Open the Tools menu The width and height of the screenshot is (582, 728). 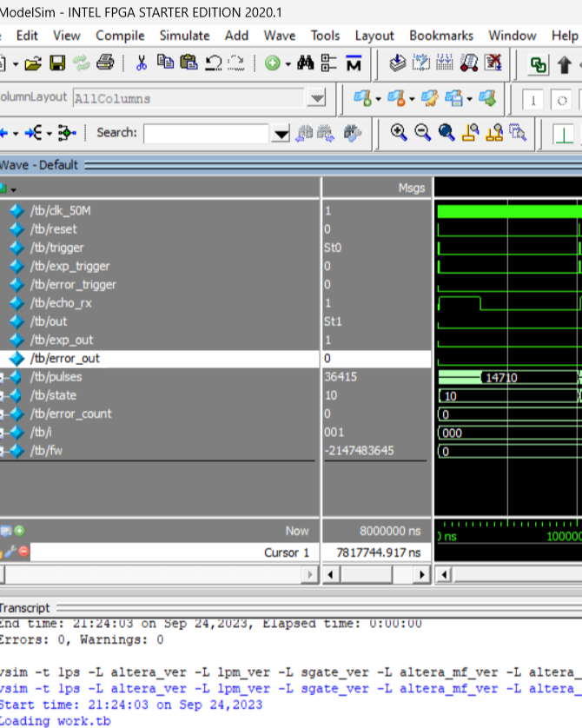click(325, 36)
